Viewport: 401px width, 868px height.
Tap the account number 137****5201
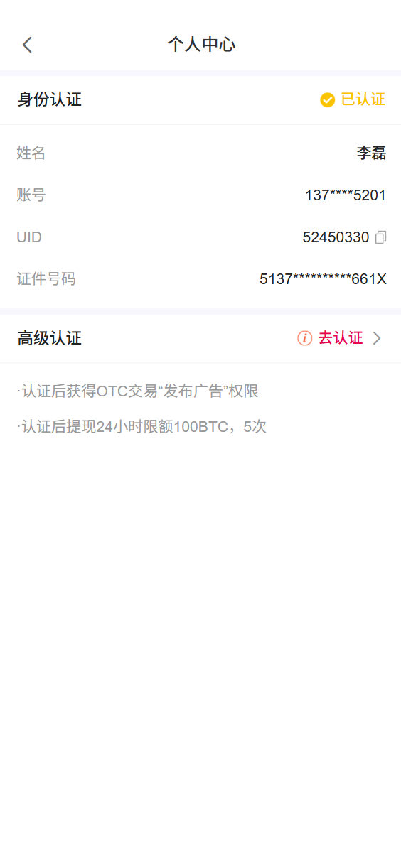346,195
